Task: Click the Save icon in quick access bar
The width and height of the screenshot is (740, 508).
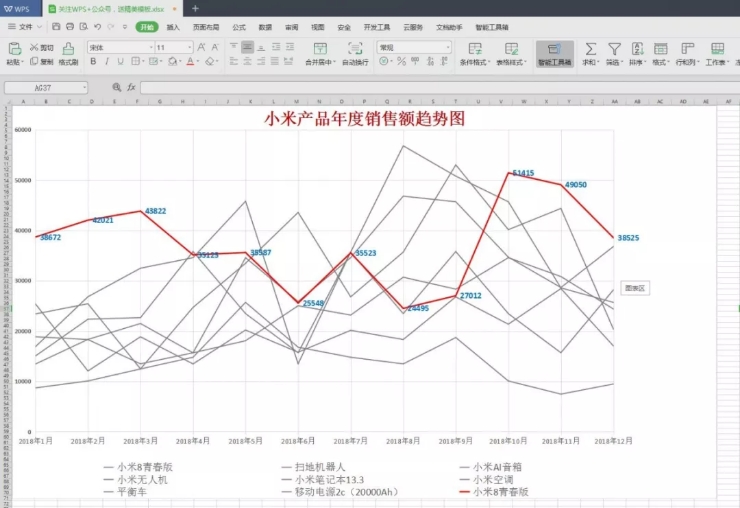Action: (56, 26)
